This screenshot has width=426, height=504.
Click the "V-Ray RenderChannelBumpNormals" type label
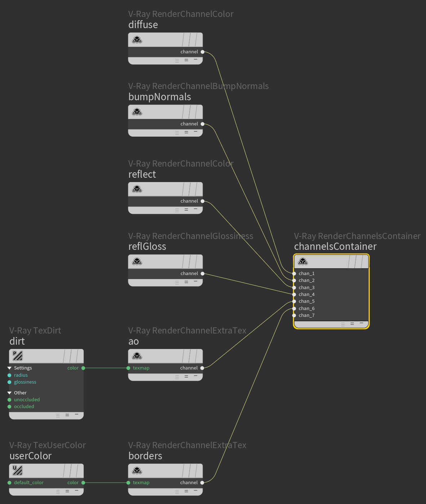point(199,86)
